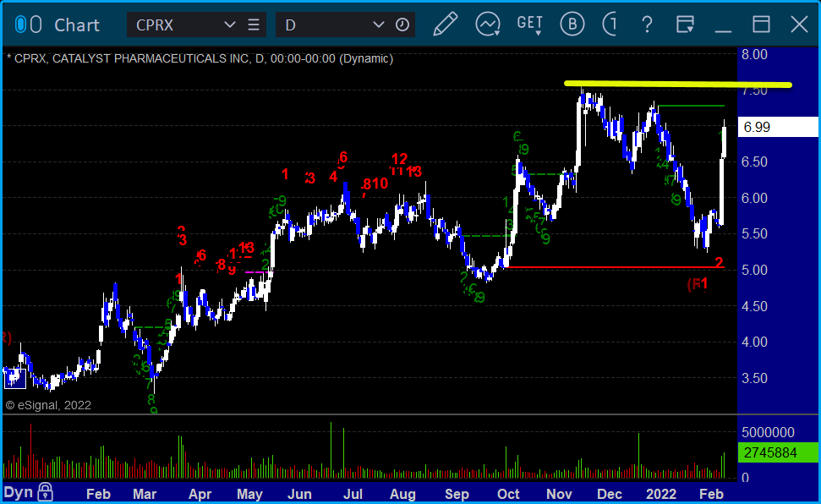Expand the CPRX symbol dropdown arrow
This screenshot has width=821, height=504.
tap(229, 25)
